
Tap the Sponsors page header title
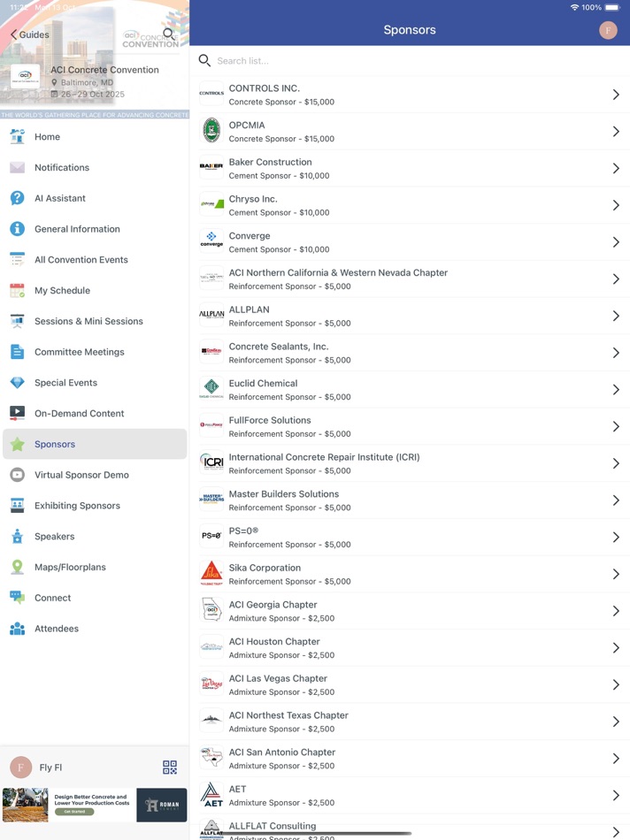click(x=410, y=30)
